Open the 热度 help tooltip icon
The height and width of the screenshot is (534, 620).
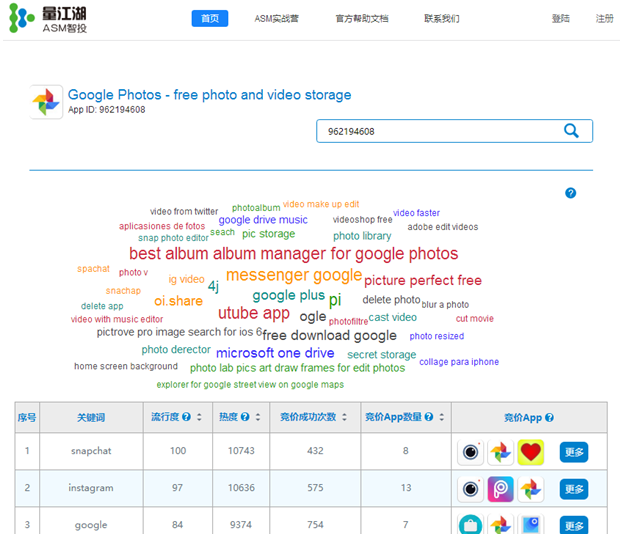tap(245, 417)
